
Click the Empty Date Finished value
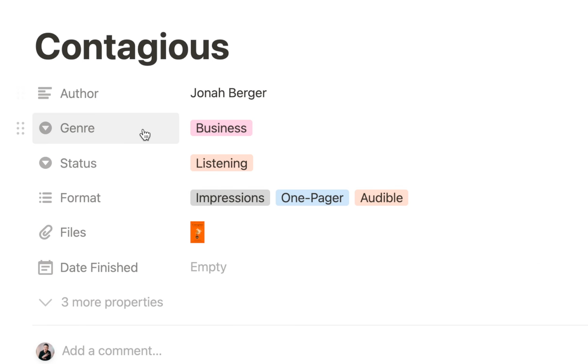click(x=208, y=267)
